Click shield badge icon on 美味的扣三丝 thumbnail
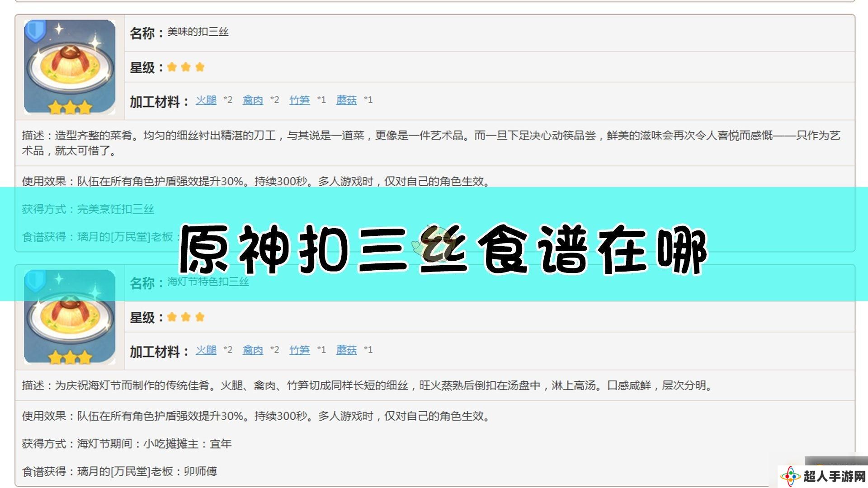 (35, 30)
